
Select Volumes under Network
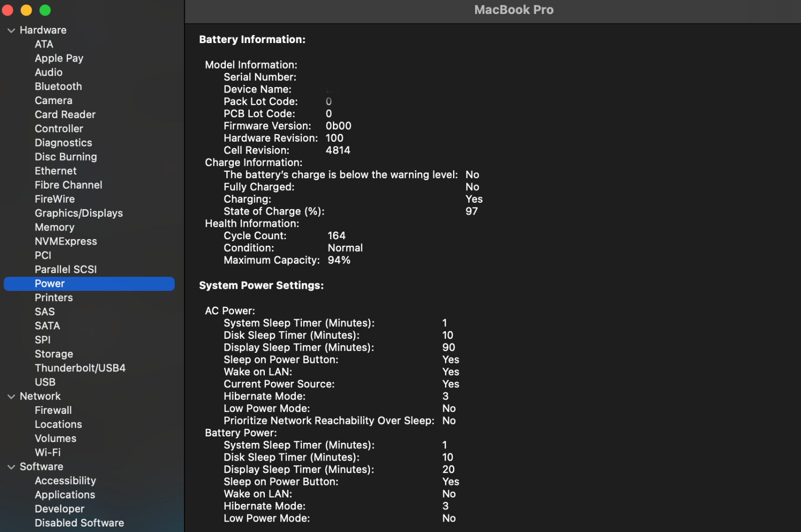click(56, 438)
